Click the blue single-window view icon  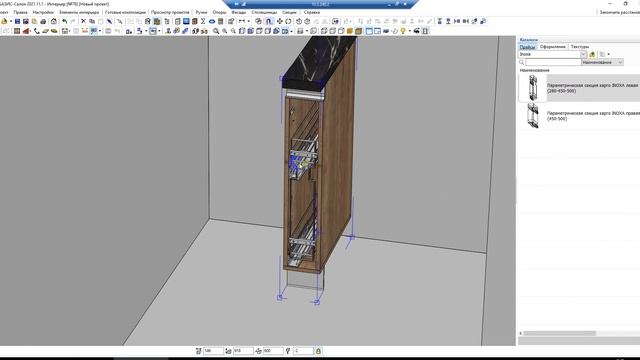369,31
